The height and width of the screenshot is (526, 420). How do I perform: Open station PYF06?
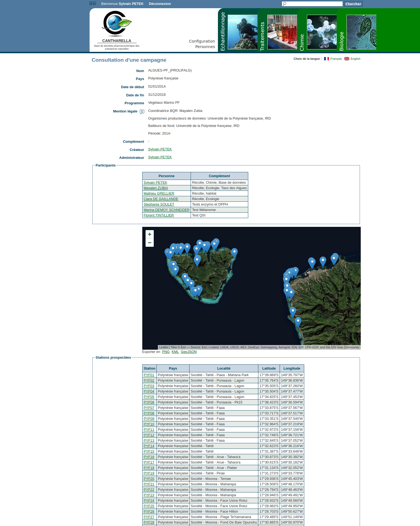[x=149, y=402]
